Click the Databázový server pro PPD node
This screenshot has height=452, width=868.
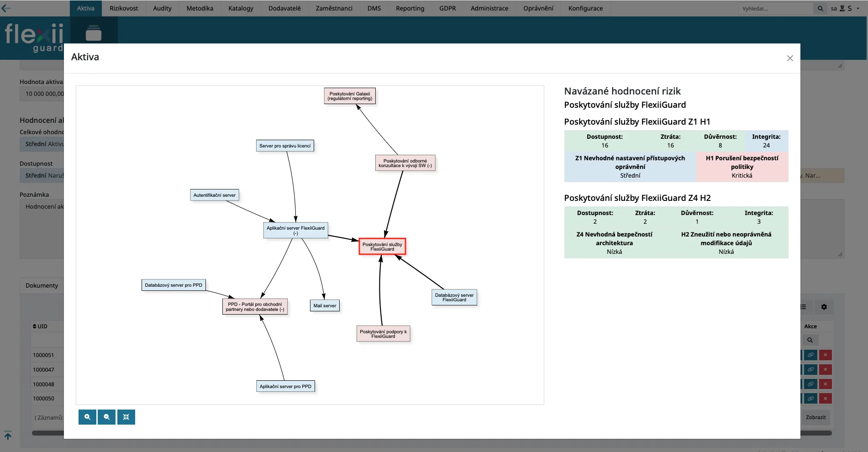click(x=174, y=285)
